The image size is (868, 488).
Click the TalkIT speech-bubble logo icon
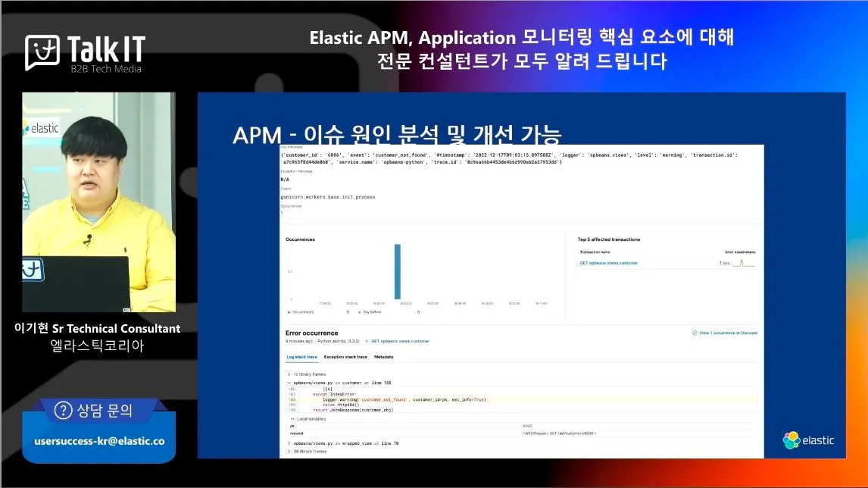42,52
